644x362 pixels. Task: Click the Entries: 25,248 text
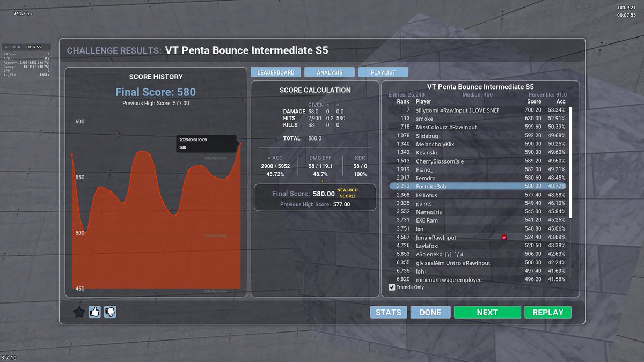tap(406, 95)
